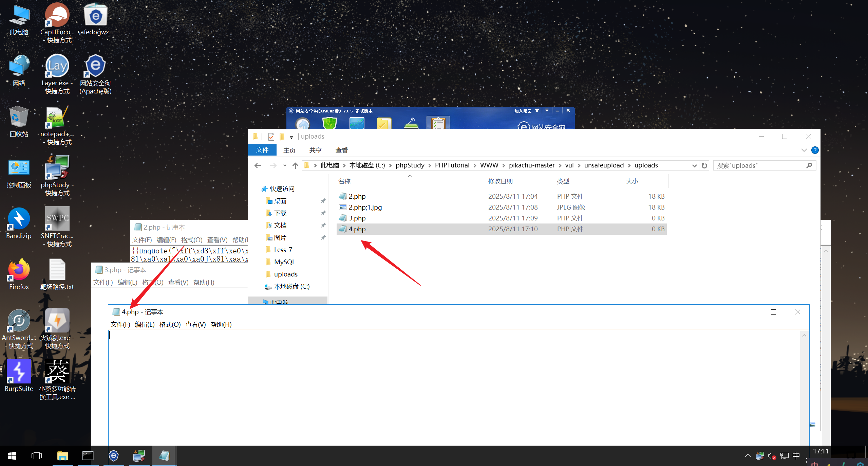Toggle the Chinese input mode indicator in tray
This screenshot has height=466, width=868.
796,456
